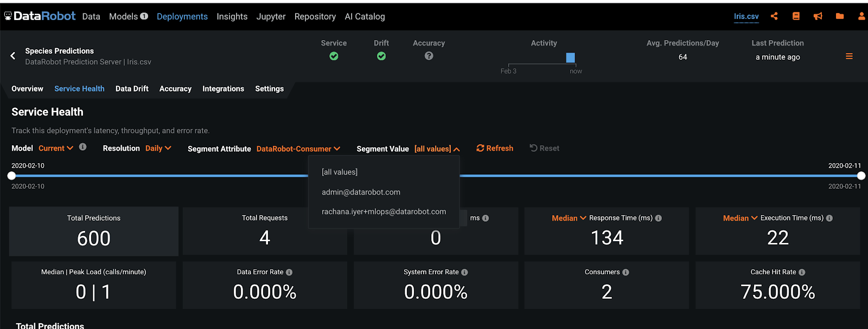Collapse the Segment Value [all values] dropdown
This screenshot has width=868, height=329.
[437, 149]
